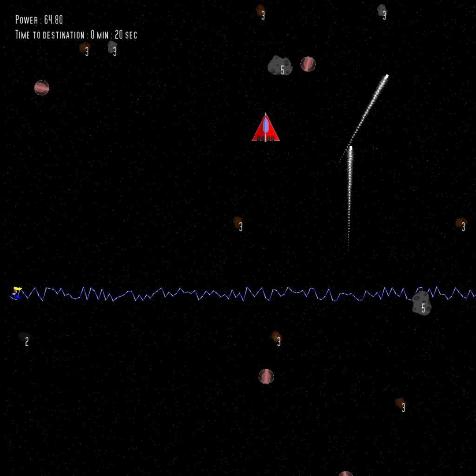Target the gray asteroid 3 under the Time readout
This screenshot has width=476, height=476.
[x=112, y=47]
